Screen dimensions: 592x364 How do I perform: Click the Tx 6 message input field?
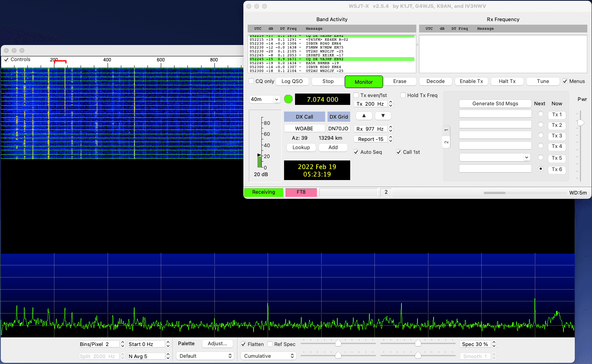pyautogui.click(x=495, y=169)
